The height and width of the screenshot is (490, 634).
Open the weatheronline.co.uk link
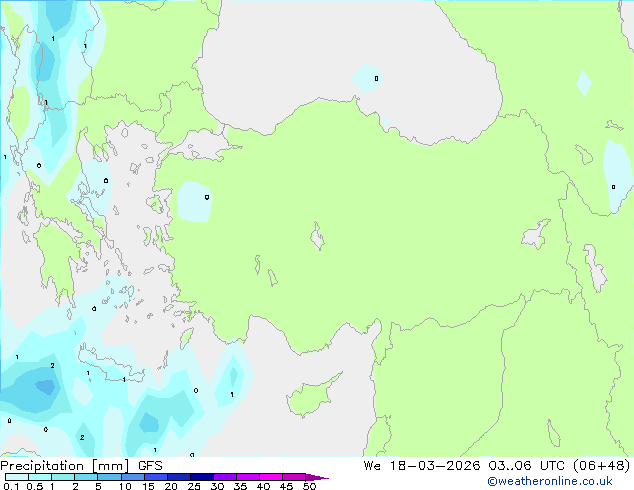tap(550, 481)
